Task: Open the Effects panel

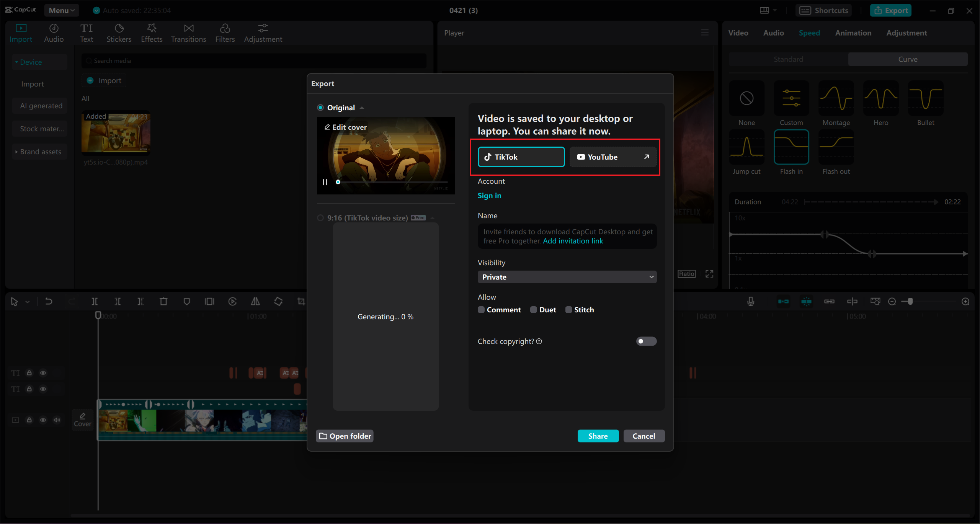Action: click(152, 33)
